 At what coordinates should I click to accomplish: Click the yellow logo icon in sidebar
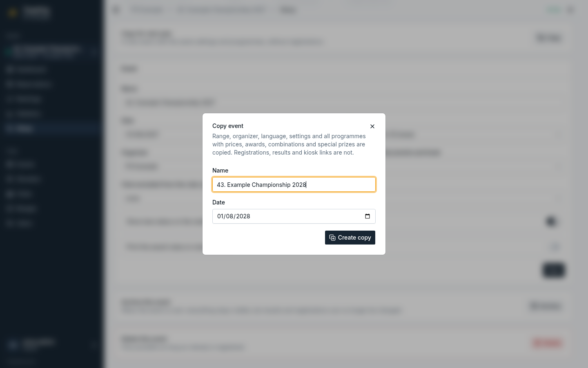pyautogui.click(x=12, y=13)
